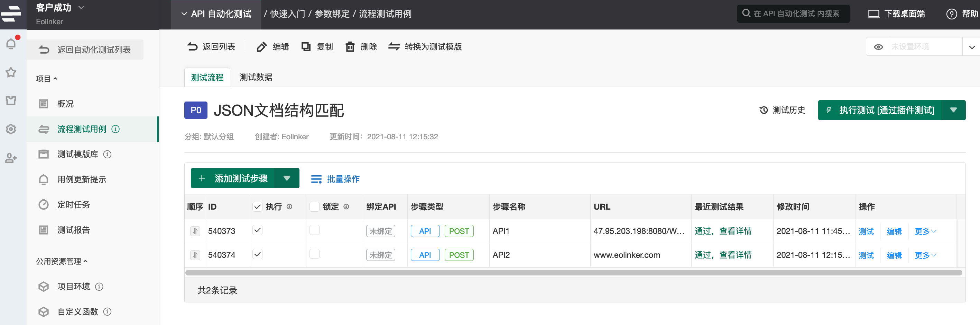This screenshot has height=325, width=980.
Task: Open settings gear icon in left rail
Action: 11,129
